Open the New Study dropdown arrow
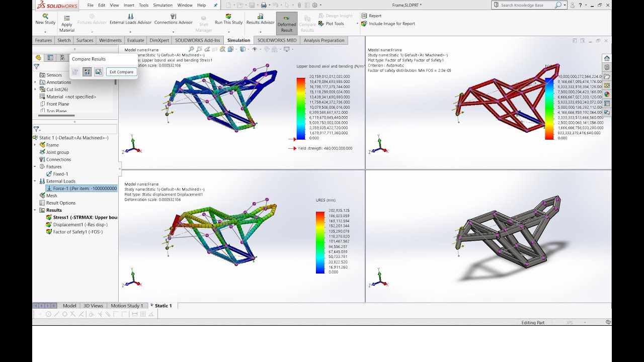The height and width of the screenshot is (362, 644). pos(45,32)
